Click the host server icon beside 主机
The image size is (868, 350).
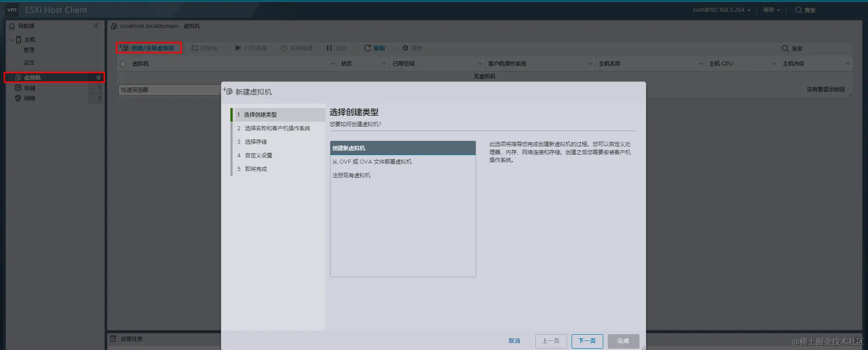pyautogui.click(x=19, y=40)
